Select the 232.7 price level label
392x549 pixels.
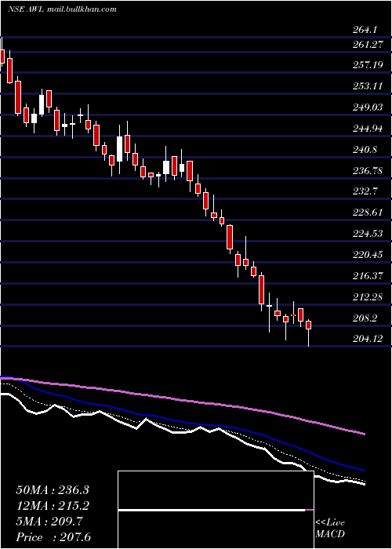point(365,191)
